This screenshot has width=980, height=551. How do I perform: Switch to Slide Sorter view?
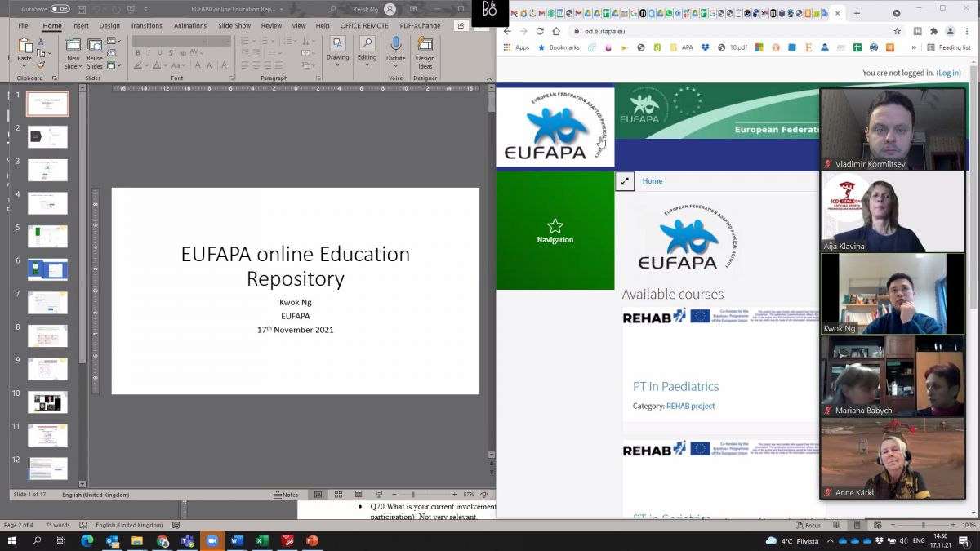pyautogui.click(x=336, y=495)
